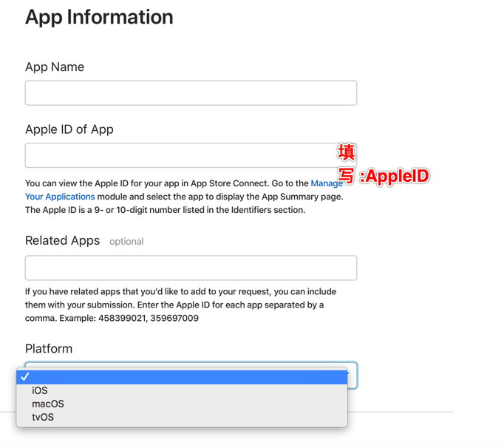The height and width of the screenshot is (448, 504).
Task: Click the Related Apps input field
Action: pyautogui.click(x=191, y=268)
